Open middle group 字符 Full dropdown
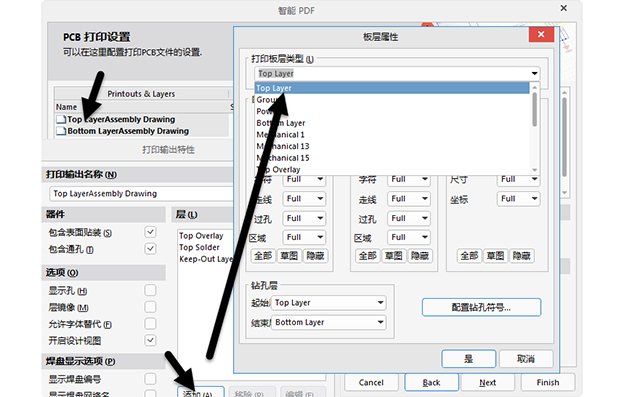The width and height of the screenshot is (640, 397). [x=409, y=180]
